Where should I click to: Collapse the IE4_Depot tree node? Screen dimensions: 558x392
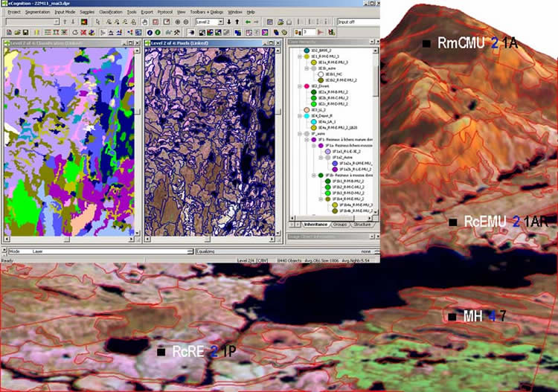[x=300, y=115]
